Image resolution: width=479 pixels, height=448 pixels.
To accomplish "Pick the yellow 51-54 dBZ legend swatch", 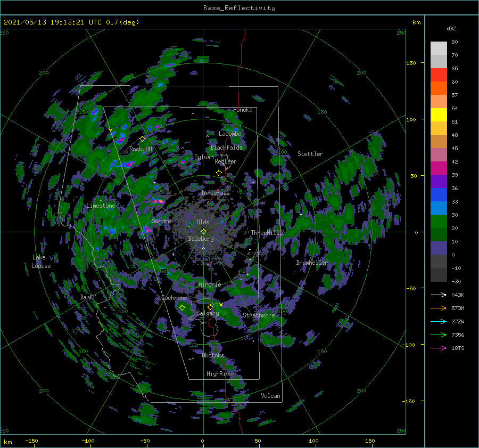I will click(x=439, y=115).
